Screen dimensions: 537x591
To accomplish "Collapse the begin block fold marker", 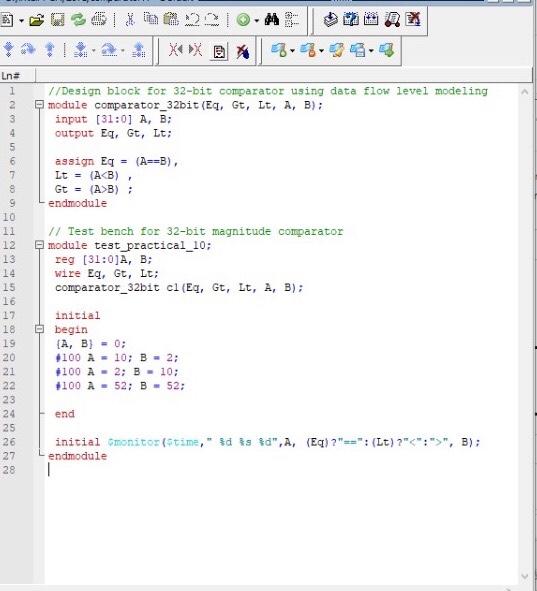I will pos(39,329).
